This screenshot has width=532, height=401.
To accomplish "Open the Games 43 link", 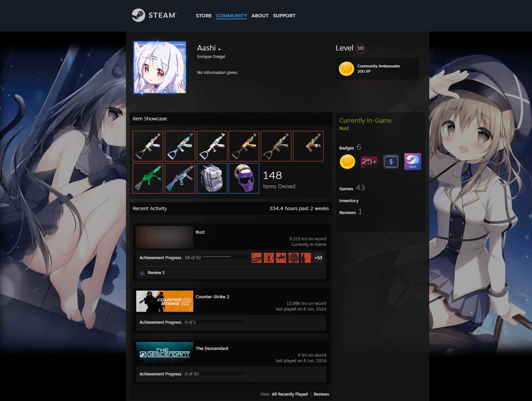I will [x=352, y=188].
